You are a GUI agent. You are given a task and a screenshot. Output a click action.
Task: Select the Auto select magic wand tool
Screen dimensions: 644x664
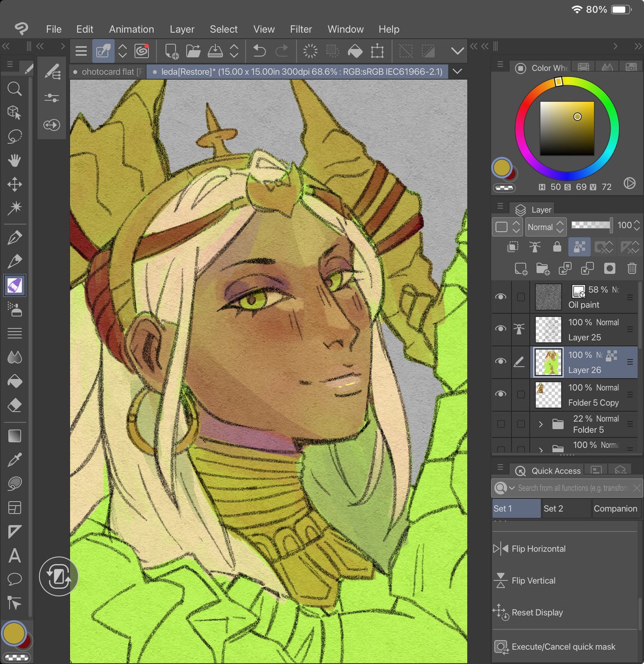tap(14, 208)
